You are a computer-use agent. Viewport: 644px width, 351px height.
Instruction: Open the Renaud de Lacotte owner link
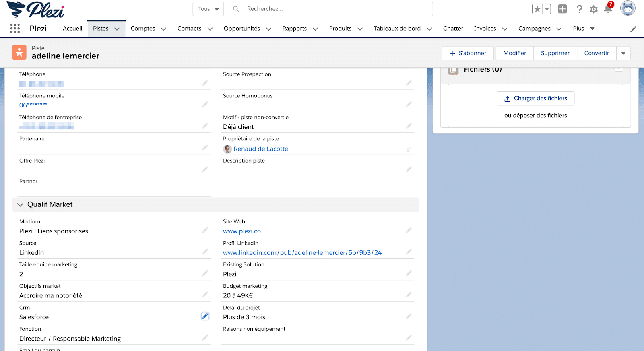click(x=261, y=149)
